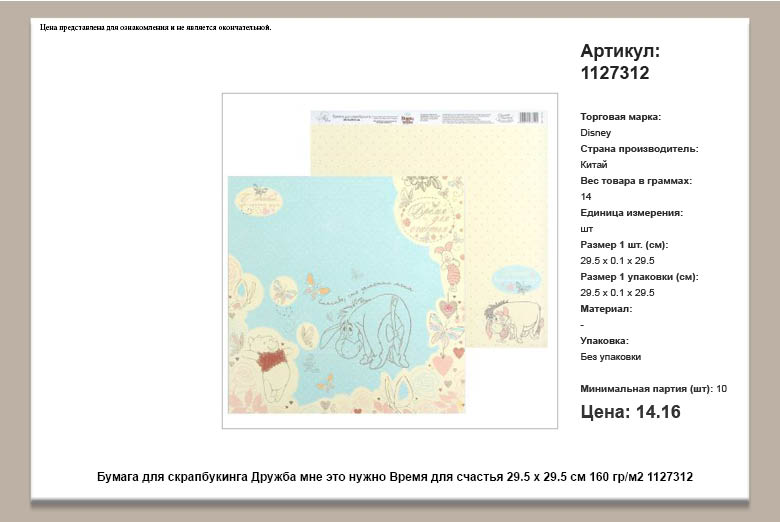Click the product title 'Бумага для скрапбукинга Дружба...'
Viewport: 780px width, 522px height.
(x=394, y=477)
